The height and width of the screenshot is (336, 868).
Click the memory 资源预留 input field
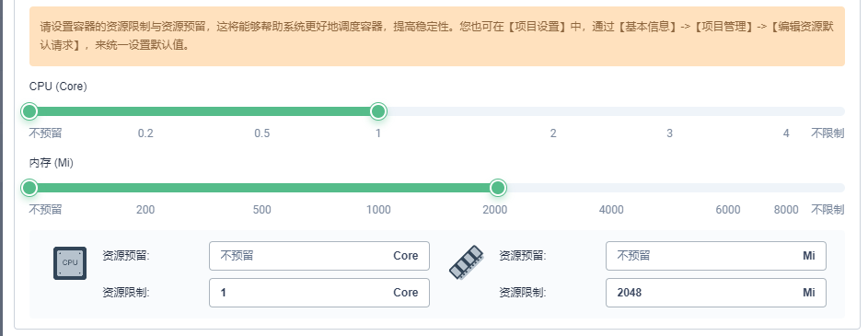point(716,256)
